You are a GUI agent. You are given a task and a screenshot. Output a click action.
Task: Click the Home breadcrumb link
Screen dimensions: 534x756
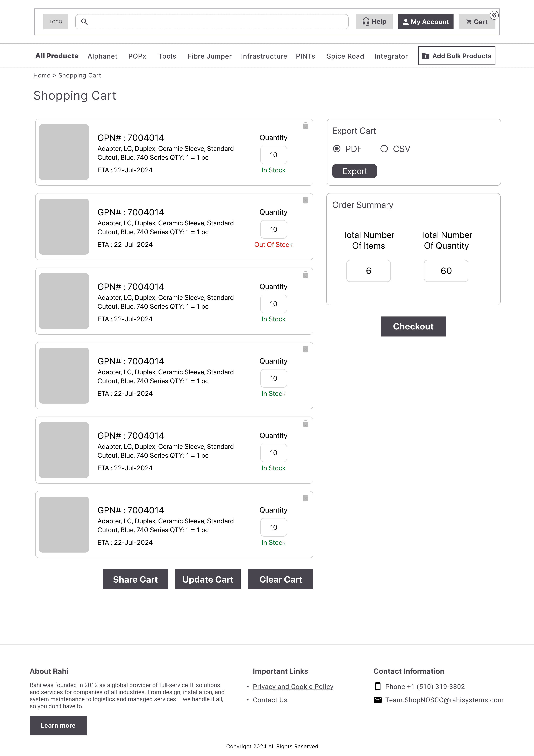[42, 75]
